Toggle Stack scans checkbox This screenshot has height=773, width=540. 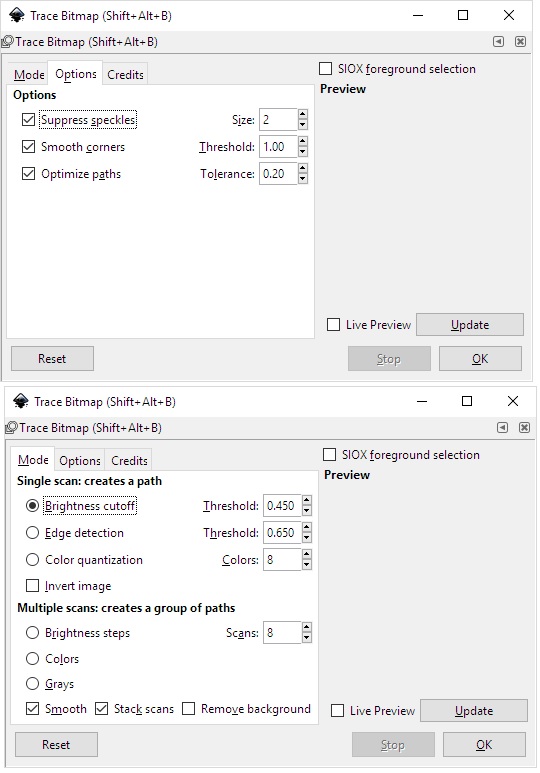tap(102, 709)
